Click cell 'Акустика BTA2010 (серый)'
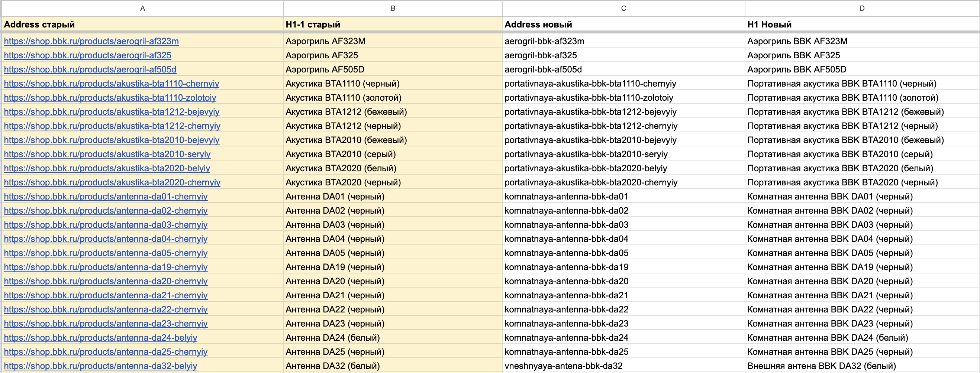The image size is (980, 373). tap(393, 153)
